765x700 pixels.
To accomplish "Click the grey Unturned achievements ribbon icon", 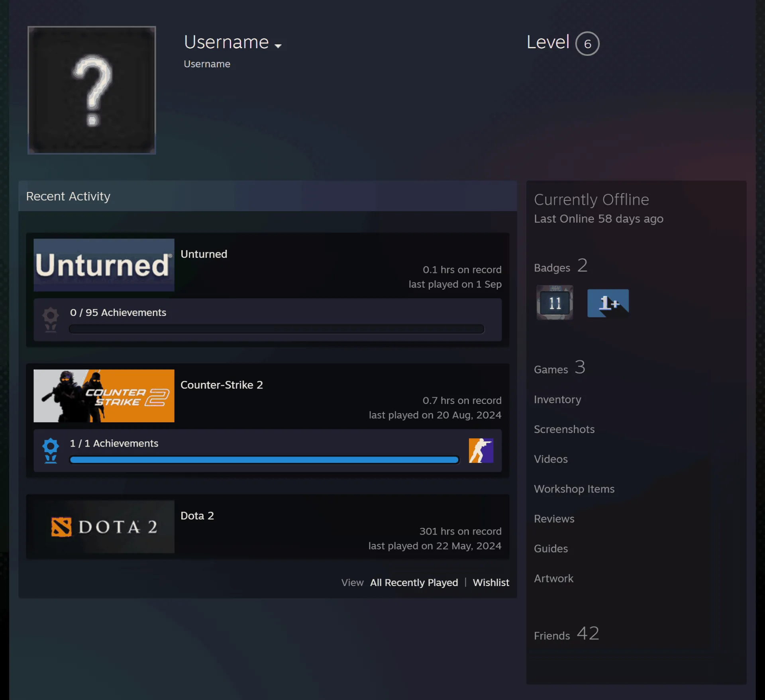I will point(51,320).
